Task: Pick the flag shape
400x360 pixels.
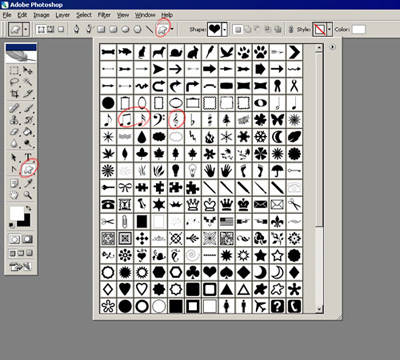Action: click(x=227, y=221)
